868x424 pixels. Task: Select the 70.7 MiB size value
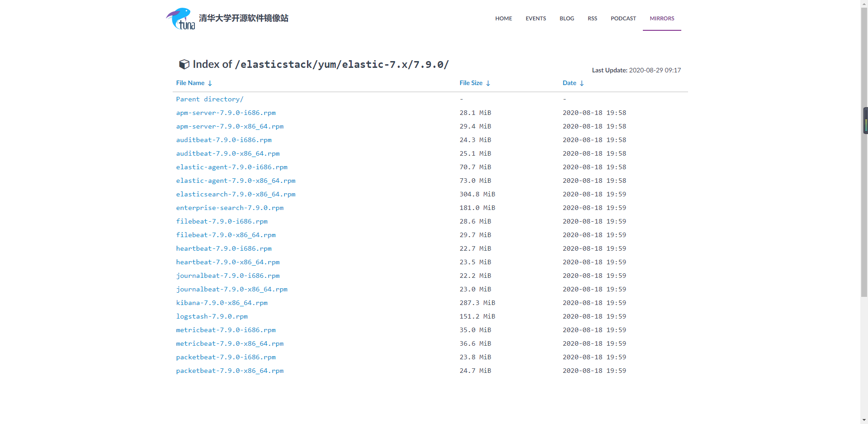pyautogui.click(x=476, y=167)
